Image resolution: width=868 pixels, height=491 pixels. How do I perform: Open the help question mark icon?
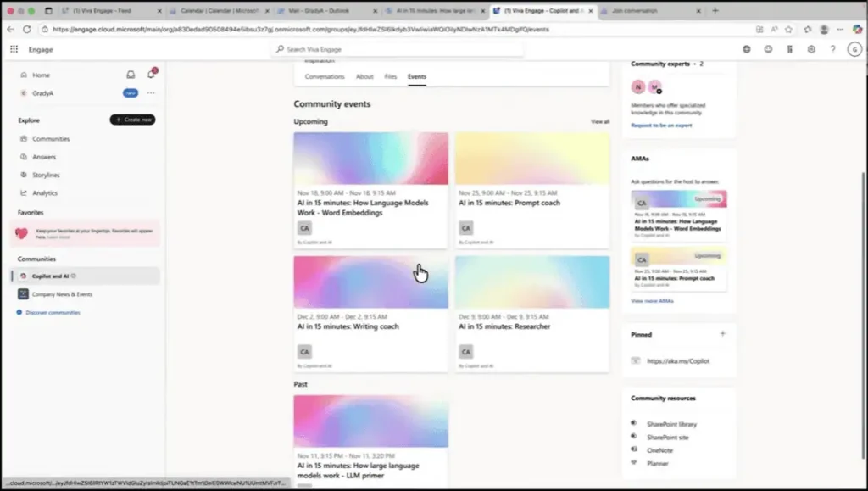point(832,49)
